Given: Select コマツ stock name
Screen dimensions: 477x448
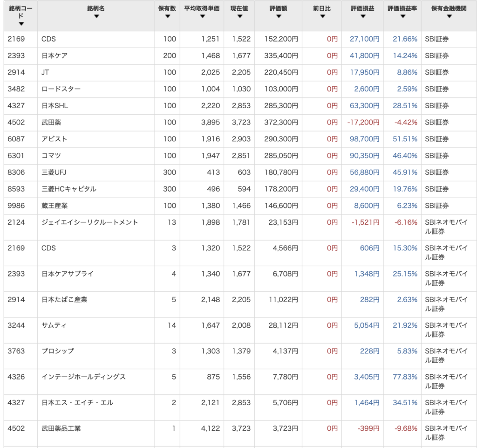Looking at the screenshot, I should tap(51, 156).
